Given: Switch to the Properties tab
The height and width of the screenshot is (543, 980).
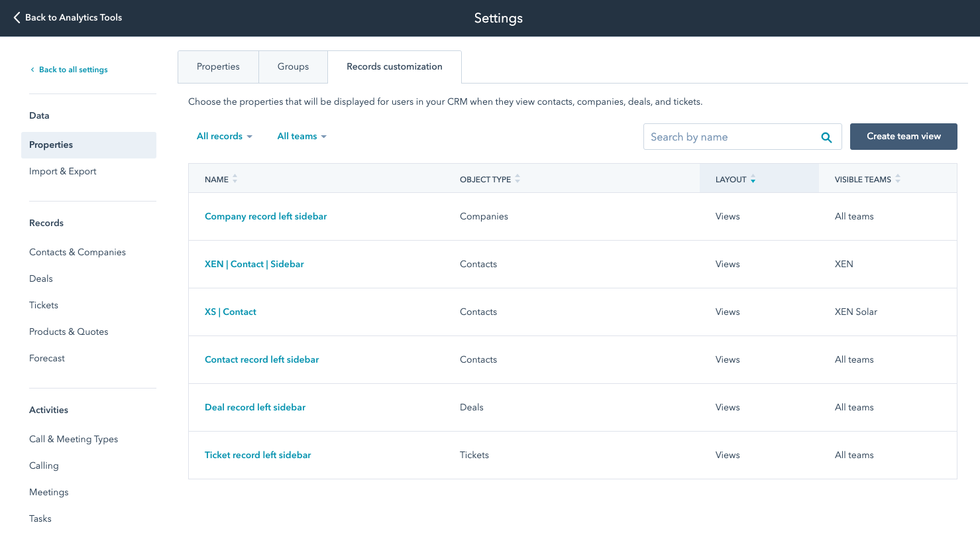Looking at the screenshot, I should (x=218, y=67).
